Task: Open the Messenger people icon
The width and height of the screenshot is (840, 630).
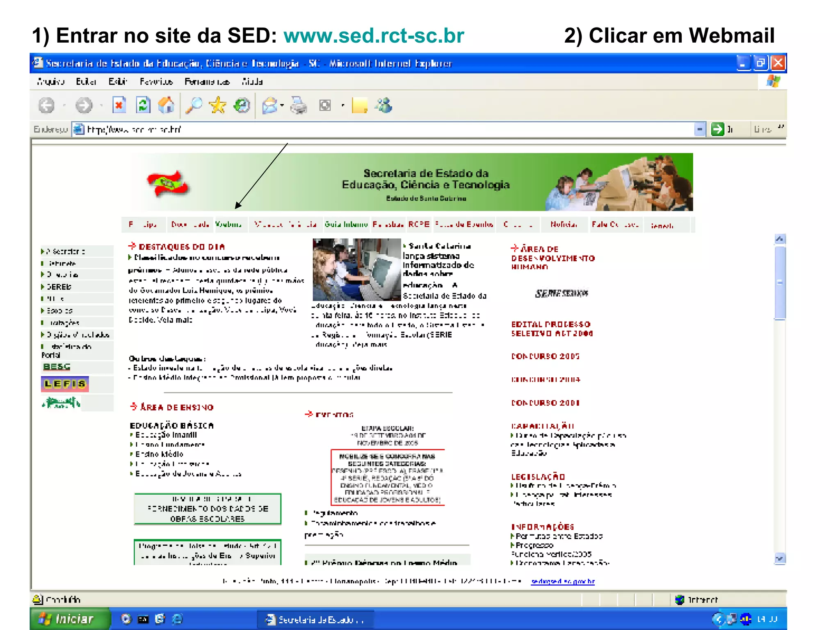Action: point(384,105)
